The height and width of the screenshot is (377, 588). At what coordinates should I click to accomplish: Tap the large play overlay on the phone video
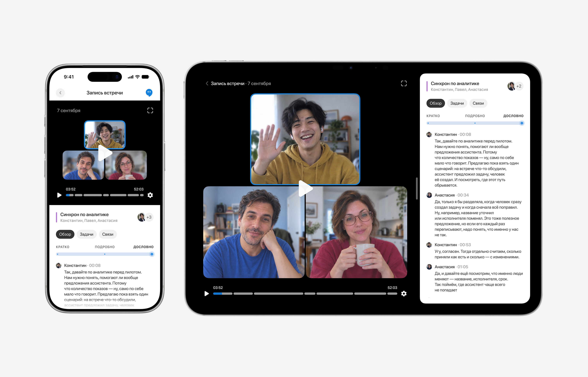pos(105,153)
